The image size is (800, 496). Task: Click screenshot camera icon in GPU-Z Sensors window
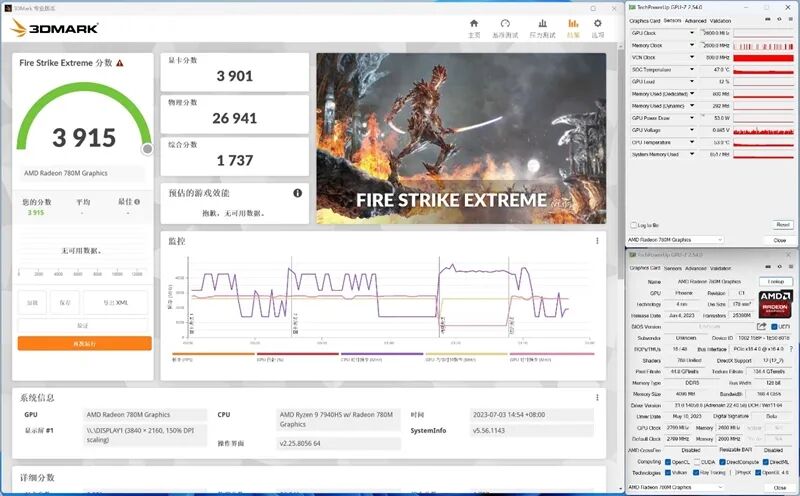[768, 19]
